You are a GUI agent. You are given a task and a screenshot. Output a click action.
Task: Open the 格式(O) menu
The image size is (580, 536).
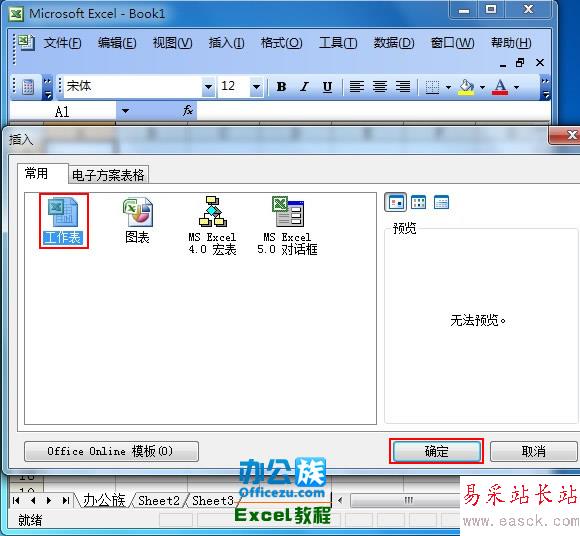coord(281,43)
